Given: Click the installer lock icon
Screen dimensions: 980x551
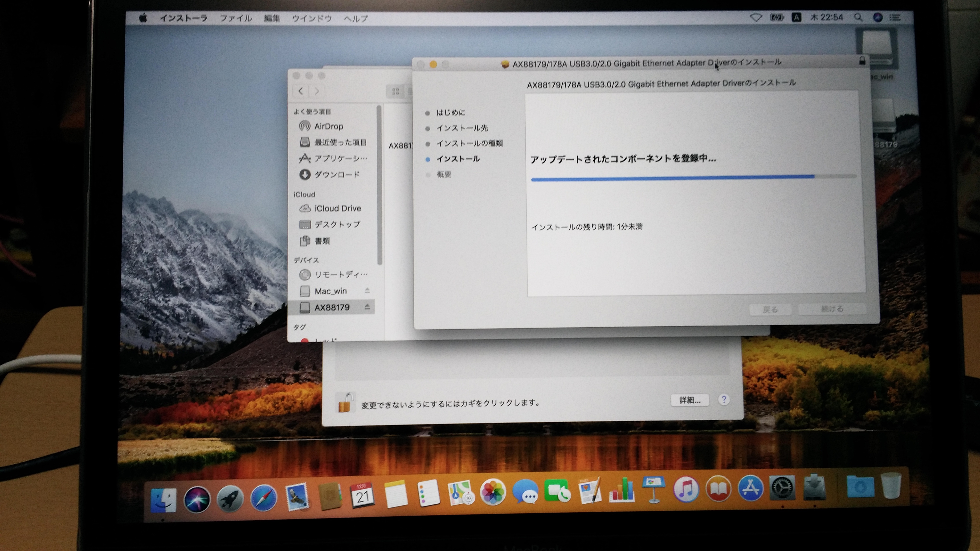Looking at the screenshot, I should [862, 61].
